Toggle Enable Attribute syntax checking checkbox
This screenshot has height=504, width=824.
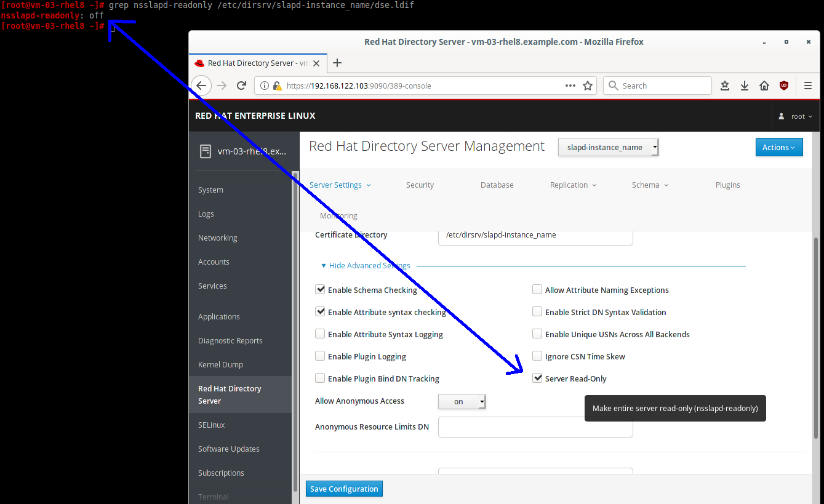320,311
